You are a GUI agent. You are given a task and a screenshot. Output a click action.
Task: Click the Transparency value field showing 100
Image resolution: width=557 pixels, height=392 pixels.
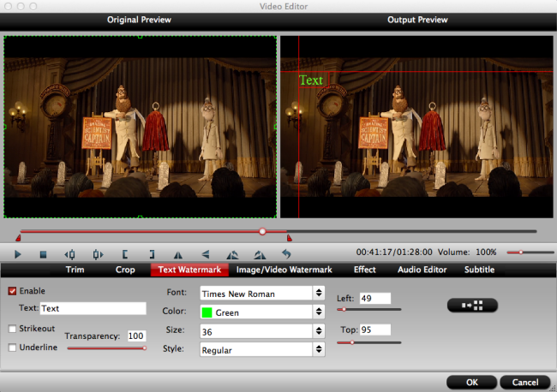136,336
